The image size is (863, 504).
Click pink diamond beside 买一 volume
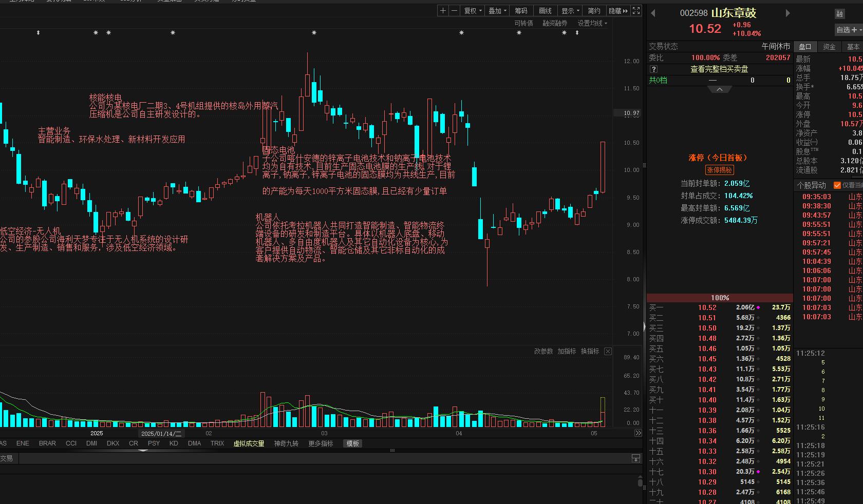[x=758, y=307]
